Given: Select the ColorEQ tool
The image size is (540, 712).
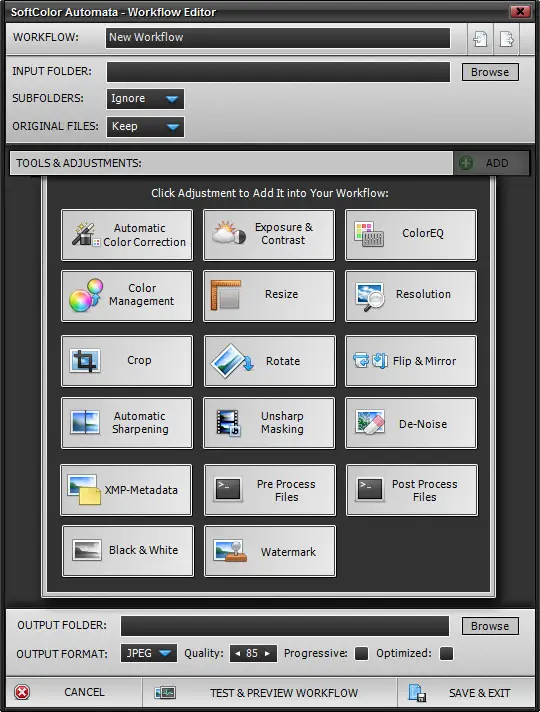Looking at the screenshot, I should click(x=411, y=235).
